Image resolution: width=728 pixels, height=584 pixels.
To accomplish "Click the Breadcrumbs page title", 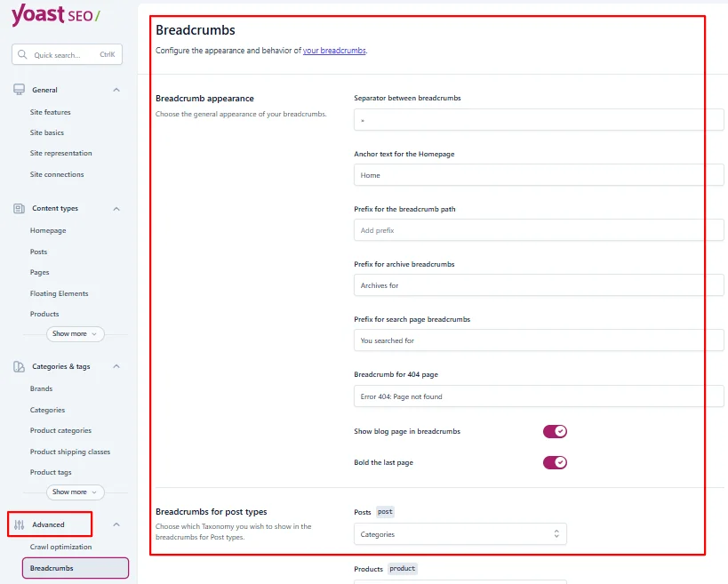I will (x=196, y=30).
